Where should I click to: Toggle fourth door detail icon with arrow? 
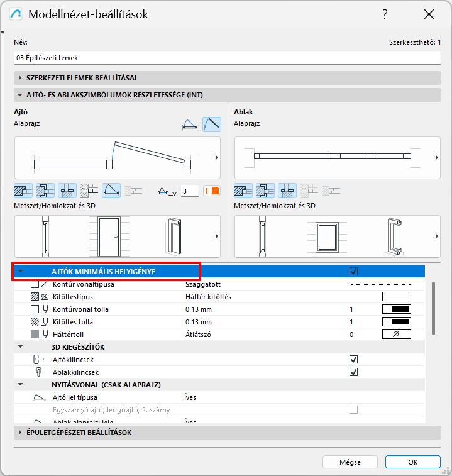pos(89,191)
